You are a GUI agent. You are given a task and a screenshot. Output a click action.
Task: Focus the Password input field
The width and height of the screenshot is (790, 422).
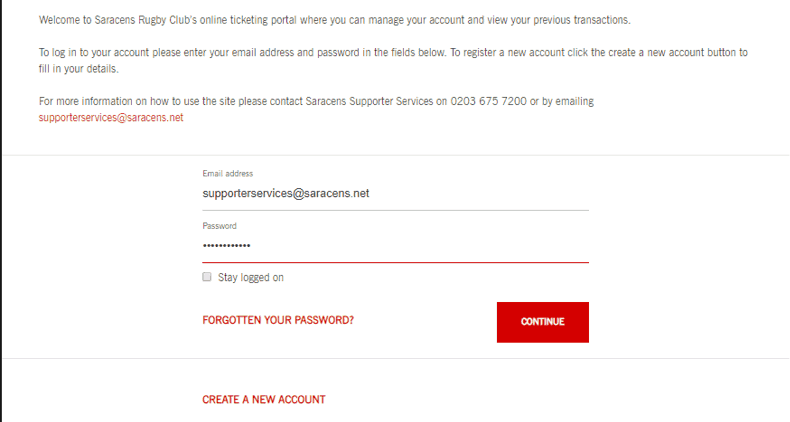tap(396, 246)
